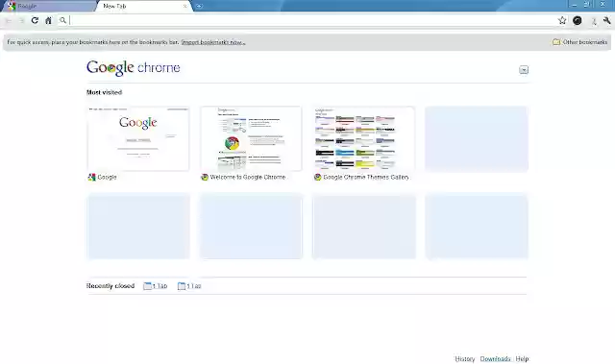
Task: Click the Recently closed label
Action: [x=111, y=286]
